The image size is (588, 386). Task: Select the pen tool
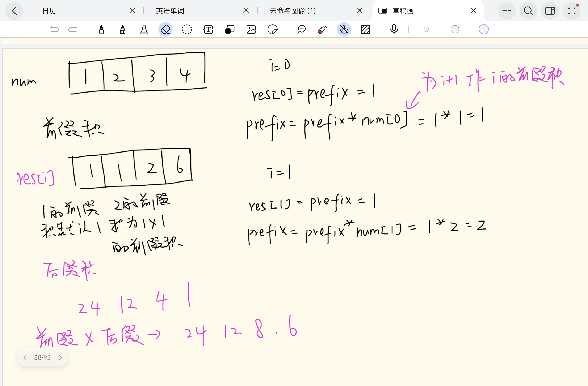tap(101, 29)
